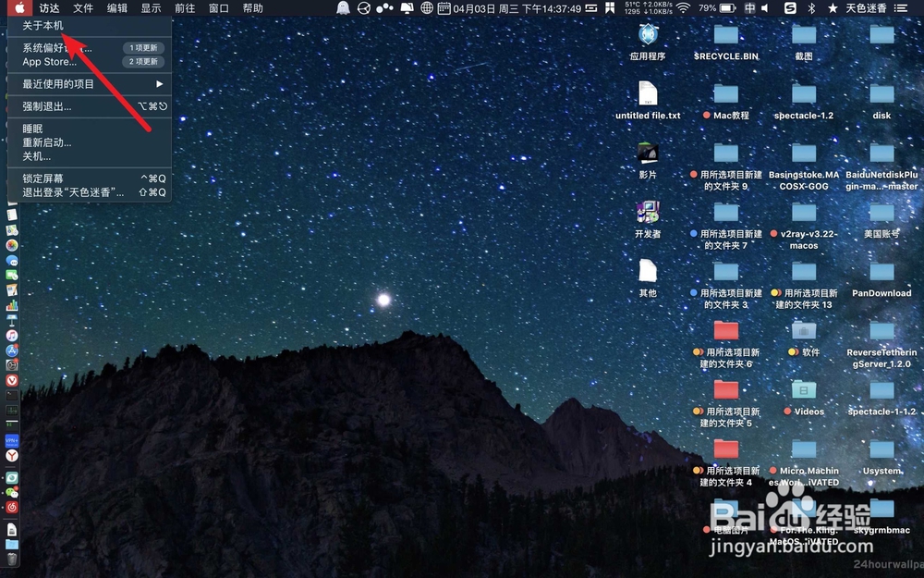Select 关于本机 in the Apple menu
This screenshot has height=578, width=924.
(x=90, y=25)
